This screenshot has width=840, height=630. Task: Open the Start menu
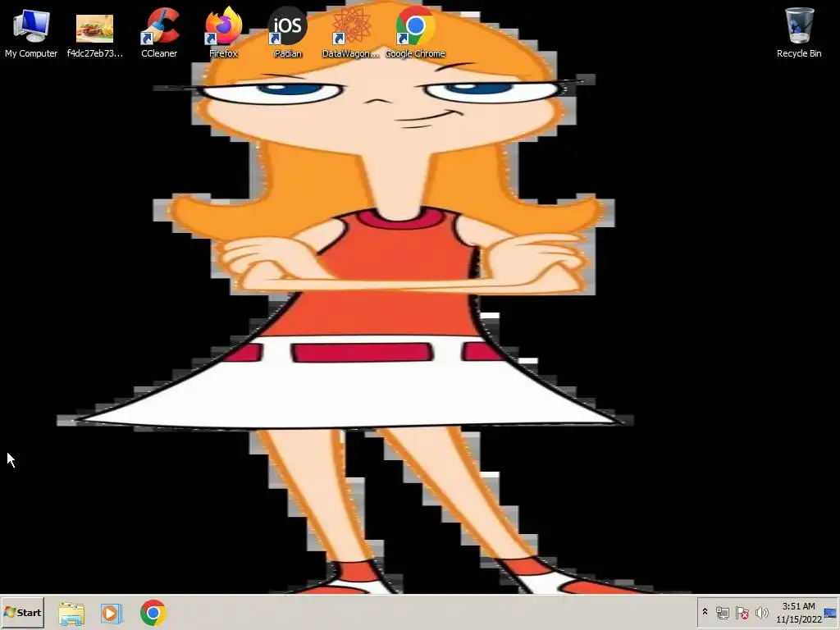22,612
